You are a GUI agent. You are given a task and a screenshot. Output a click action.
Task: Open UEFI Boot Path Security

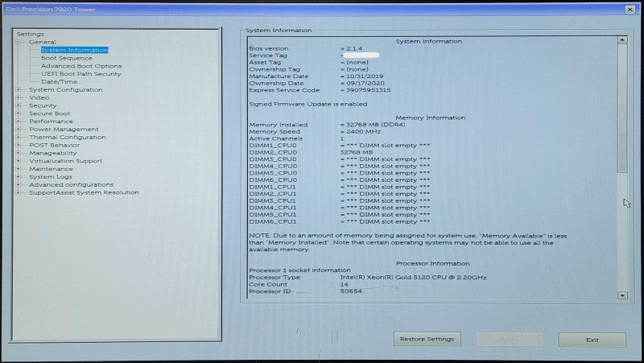(81, 74)
